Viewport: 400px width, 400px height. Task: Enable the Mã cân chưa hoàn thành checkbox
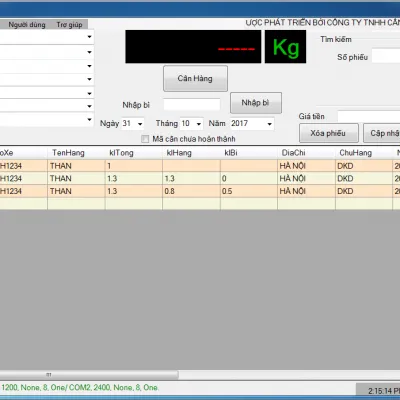pyautogui.click(x=145, y=139)
